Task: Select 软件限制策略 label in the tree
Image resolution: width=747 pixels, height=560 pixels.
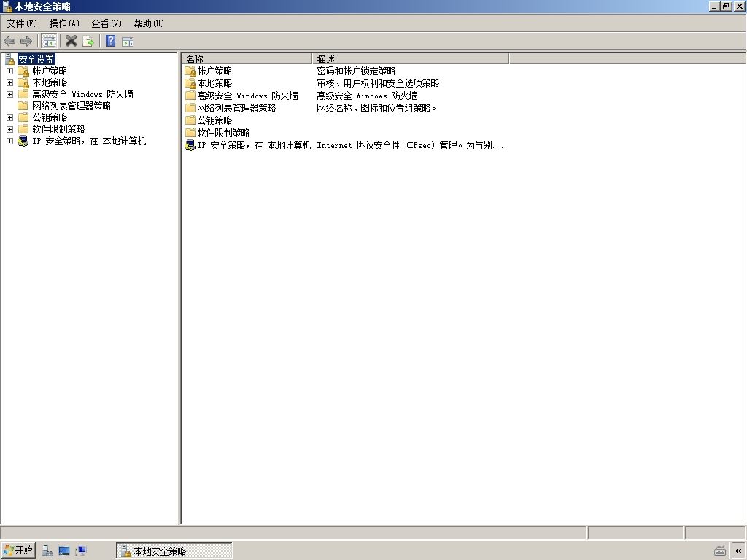Action: 58,129
